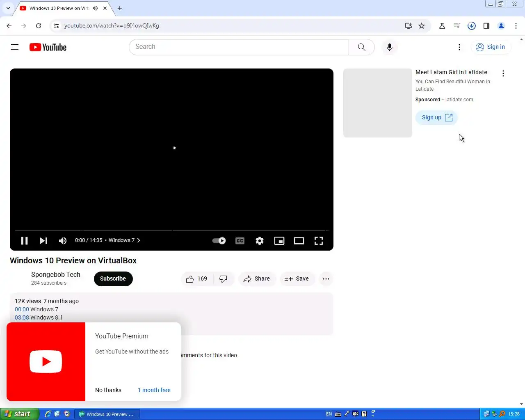
Task: Go to the YouTube home logo
Action: (x=48, y=47)
